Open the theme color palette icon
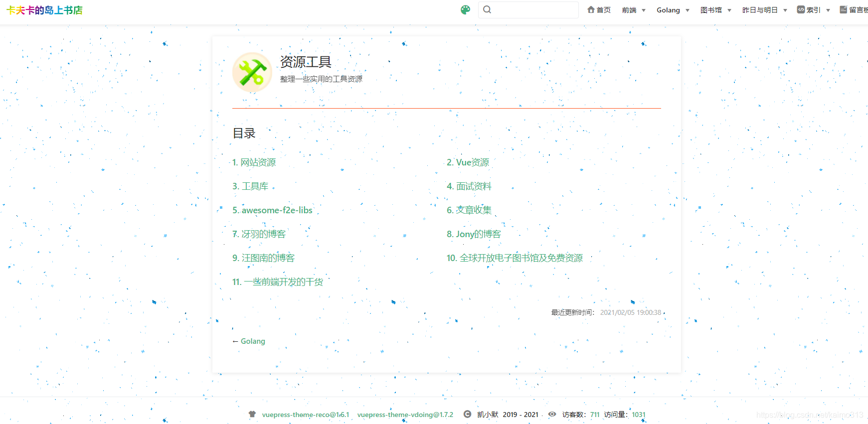 click(465, 10)
